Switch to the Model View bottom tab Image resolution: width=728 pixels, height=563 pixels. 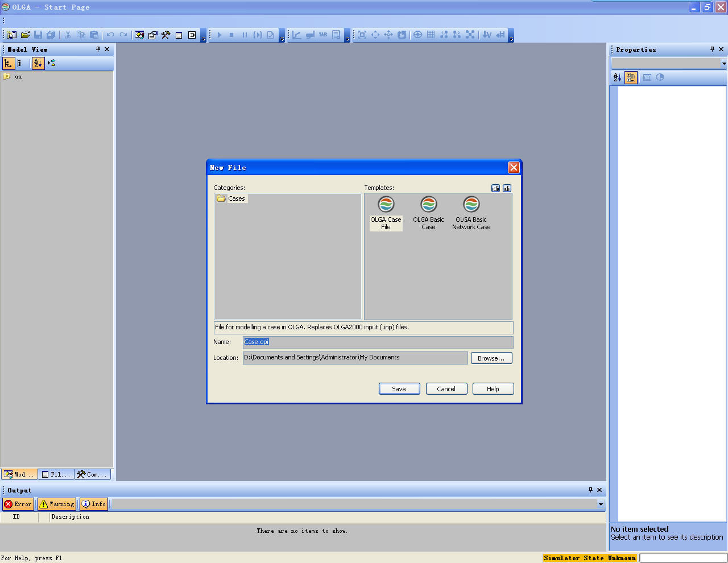(x=19, y=474)
